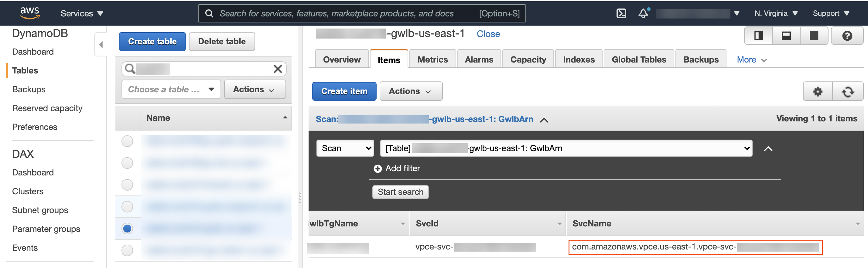Open AWS CloudShell terminal icon
Image resolution: width=868 pixels, height=268 pixels.
[621, 13]
